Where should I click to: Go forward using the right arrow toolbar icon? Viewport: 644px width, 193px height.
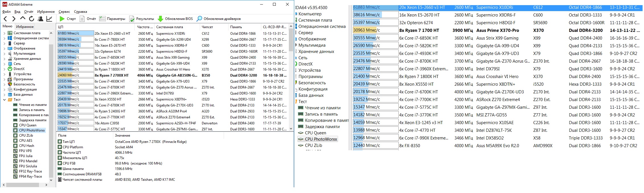click(x=14, y=19)
